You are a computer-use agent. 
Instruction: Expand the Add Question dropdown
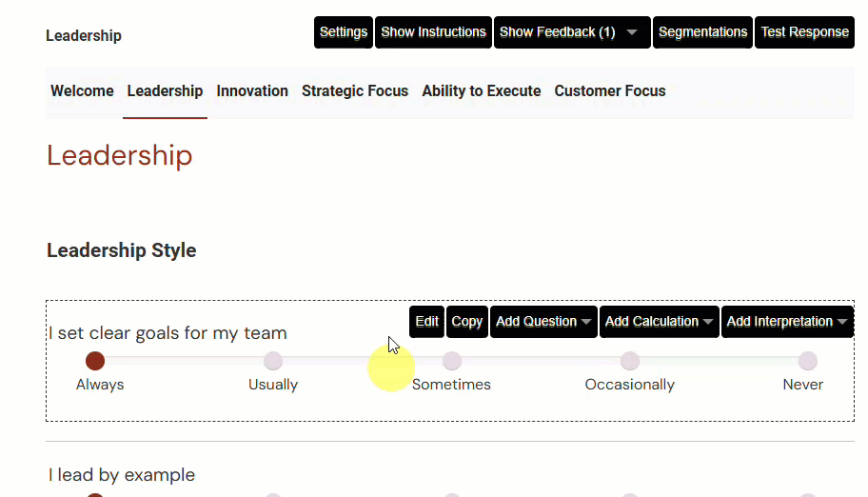point(543,322)
